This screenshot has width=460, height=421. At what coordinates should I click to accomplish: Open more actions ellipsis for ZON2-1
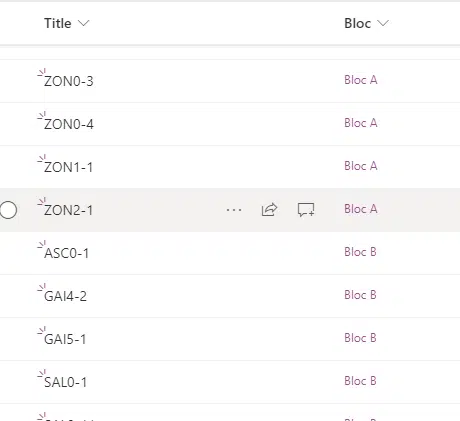[x=234, y=210]
